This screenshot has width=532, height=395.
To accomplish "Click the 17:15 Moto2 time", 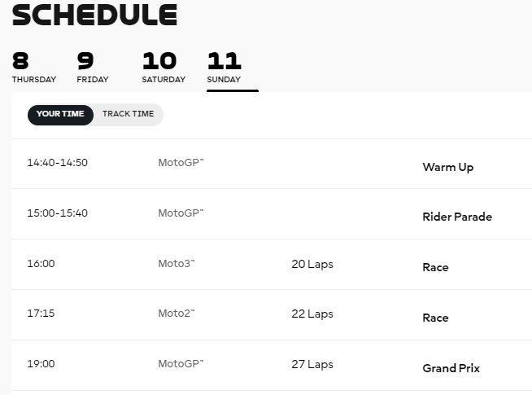I will (41, 313).
